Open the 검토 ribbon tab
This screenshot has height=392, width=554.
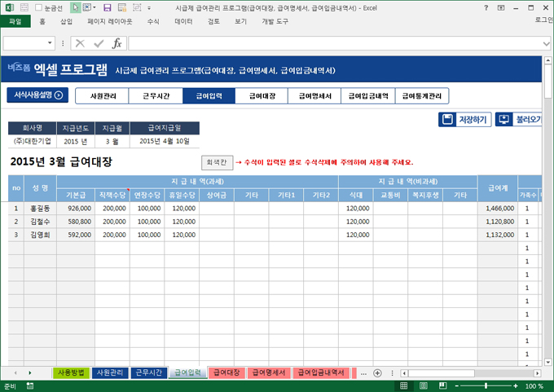[213, 21]
